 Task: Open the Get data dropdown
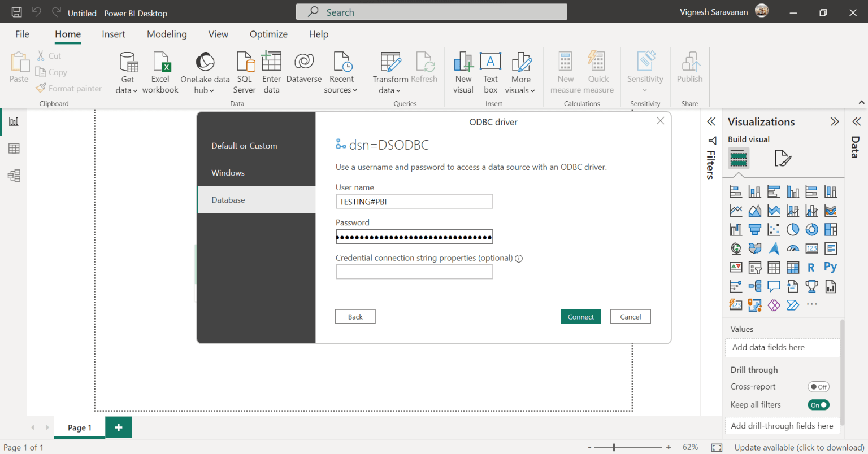coord(127,72)
